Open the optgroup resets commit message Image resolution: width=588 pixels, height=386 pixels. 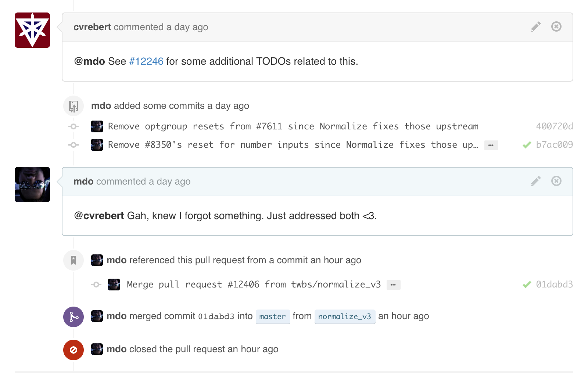[x=293, y=126]
